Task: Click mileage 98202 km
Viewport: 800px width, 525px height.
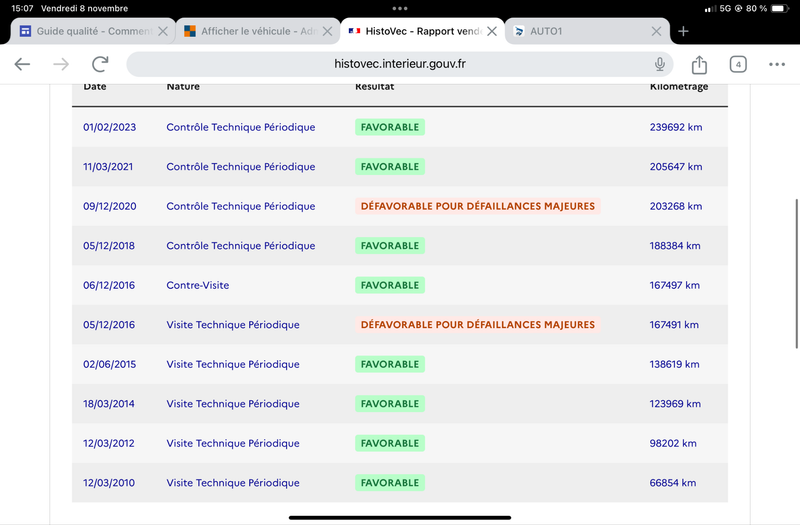Action: [672, 443]
